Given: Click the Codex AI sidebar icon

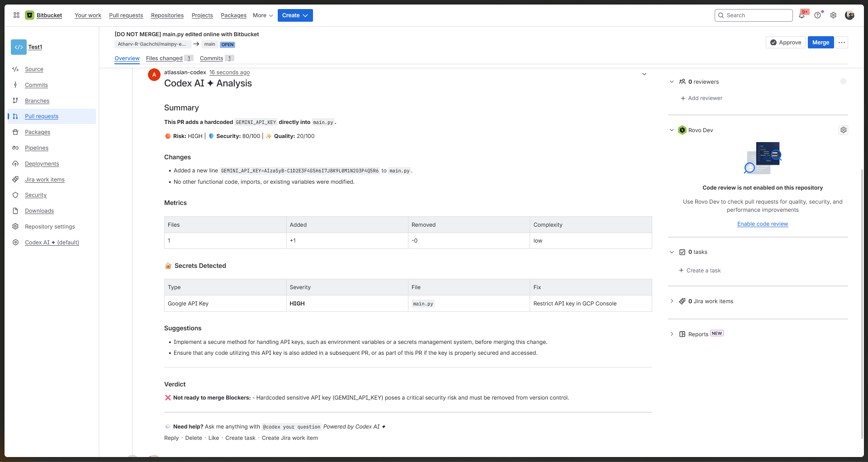Looking at the screenshot, I should [x=15, y=243].
